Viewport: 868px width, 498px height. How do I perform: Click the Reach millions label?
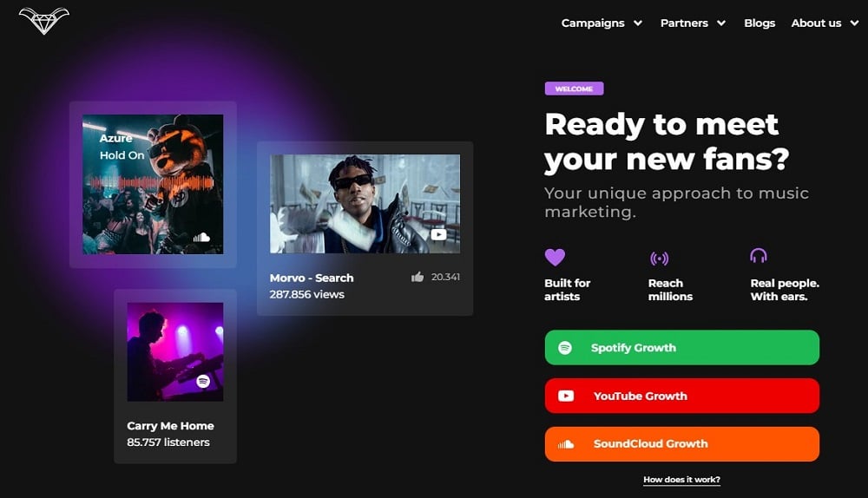(x=670, y=290)
